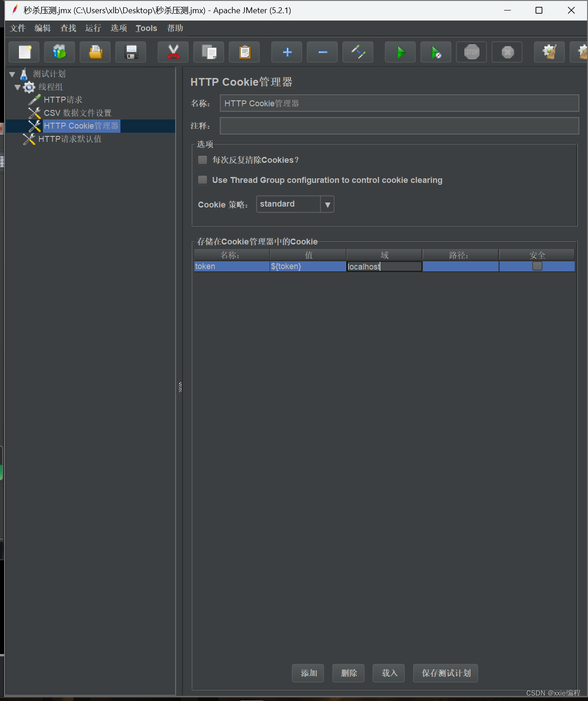Screen dimensions: 588x701
Task: Click the localhost domain cell editor
Action: [384, 266]
